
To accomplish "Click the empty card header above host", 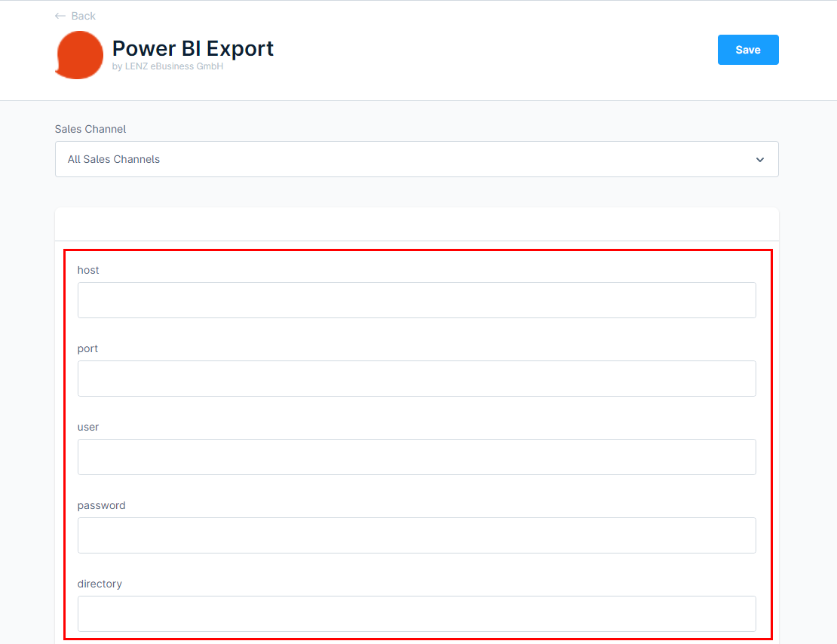I will 416,225.
